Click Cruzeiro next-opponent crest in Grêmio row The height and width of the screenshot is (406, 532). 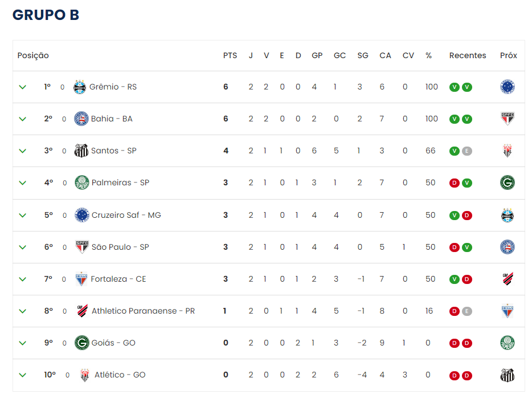click(508, 87)
